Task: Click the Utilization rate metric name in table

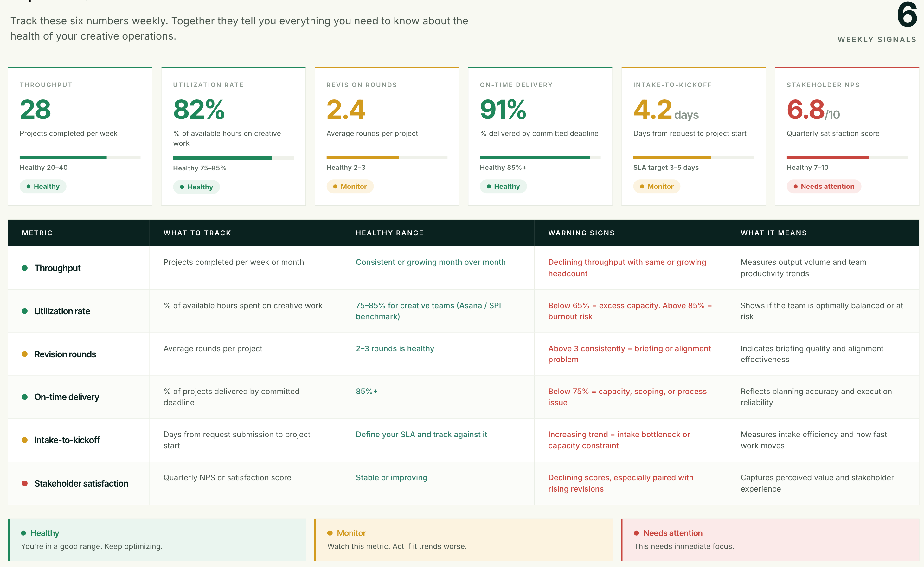Action: tap(62, 311)
